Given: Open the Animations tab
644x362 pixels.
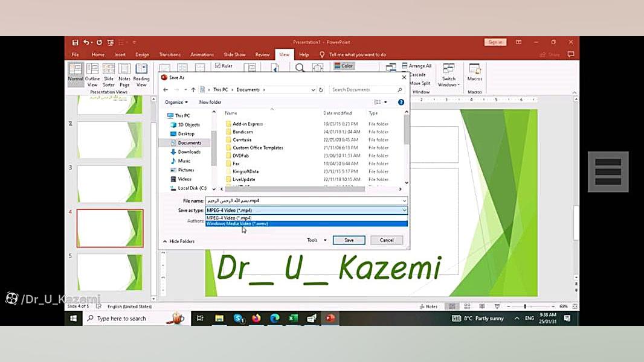Looking at the screenshot, I should pos(202,54).
